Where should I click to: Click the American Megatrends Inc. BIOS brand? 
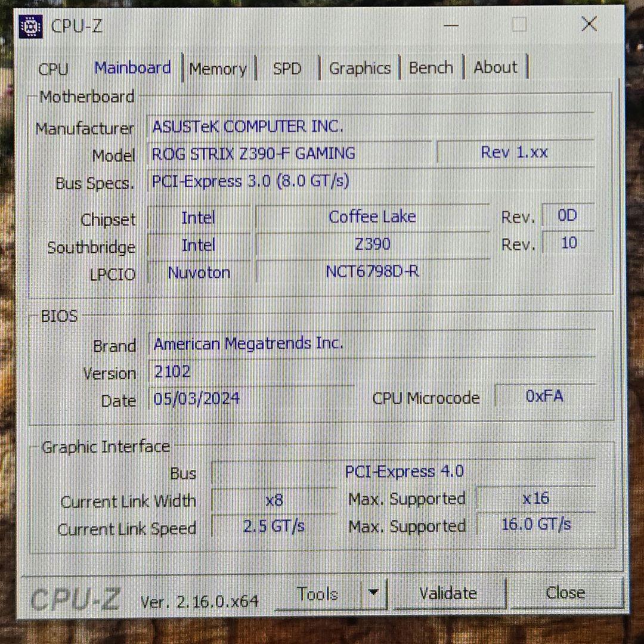pos(371,343)
